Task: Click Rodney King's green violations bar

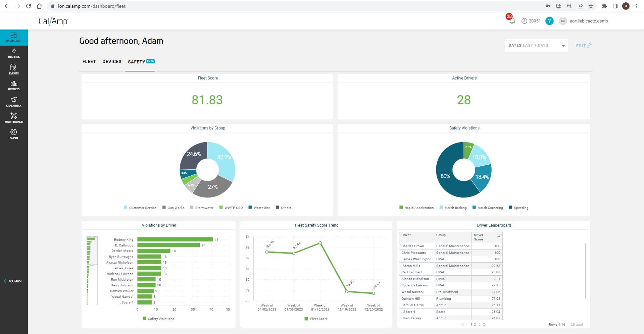Action: [x=175, y=239]
